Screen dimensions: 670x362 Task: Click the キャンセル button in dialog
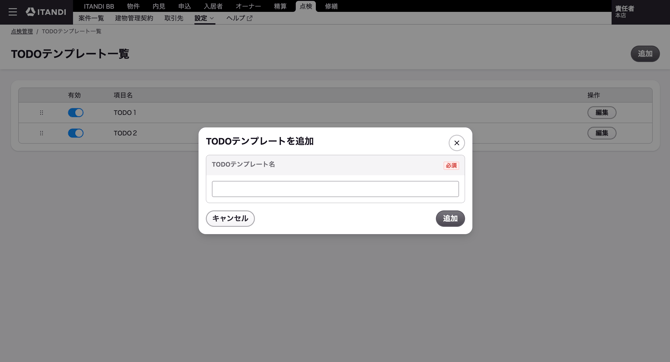click(230, 218)
